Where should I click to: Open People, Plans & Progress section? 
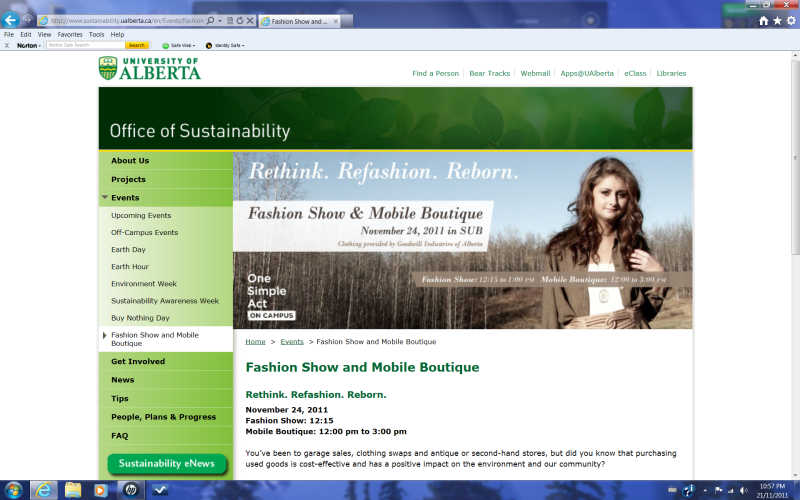point(166,417)
